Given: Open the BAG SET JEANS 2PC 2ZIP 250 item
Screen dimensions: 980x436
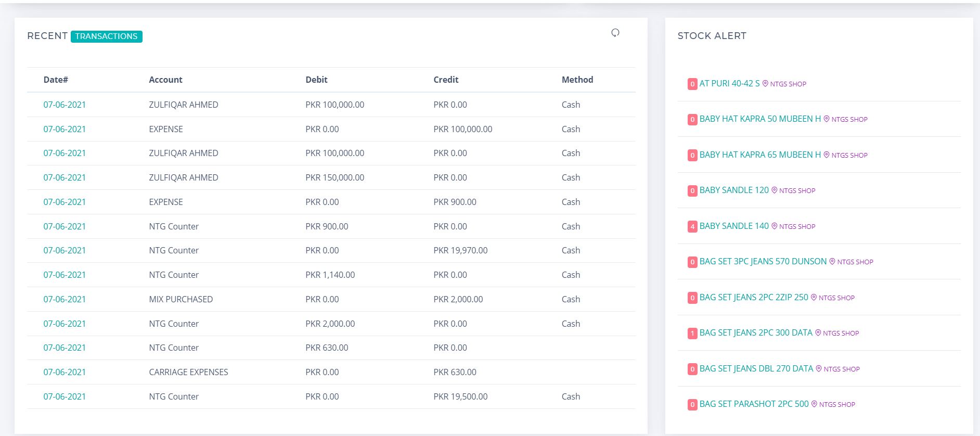Looking at the screenshot, I should pos(753,297).
